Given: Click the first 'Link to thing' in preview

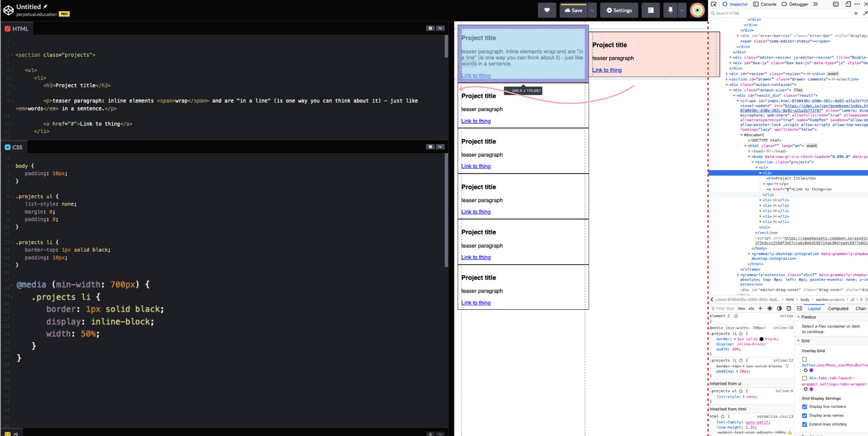Looking at the screenshot, I should click(x=476, y=75).
